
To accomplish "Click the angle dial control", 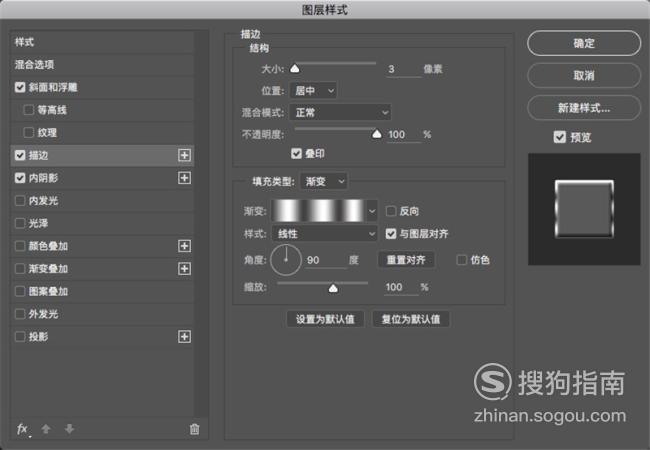I will click(286, 260).
